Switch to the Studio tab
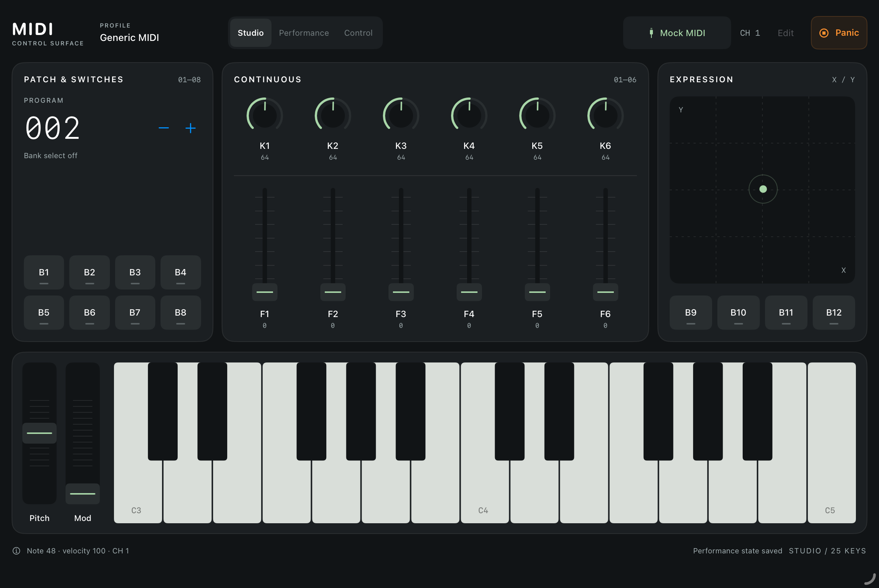The image size is (879, 588). coord(250,33)
